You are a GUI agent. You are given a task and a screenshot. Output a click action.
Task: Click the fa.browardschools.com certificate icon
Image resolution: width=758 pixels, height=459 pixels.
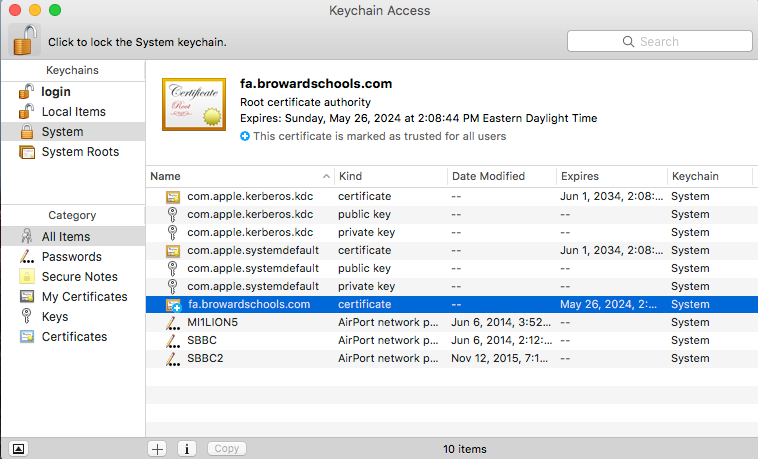coord(173,305)
